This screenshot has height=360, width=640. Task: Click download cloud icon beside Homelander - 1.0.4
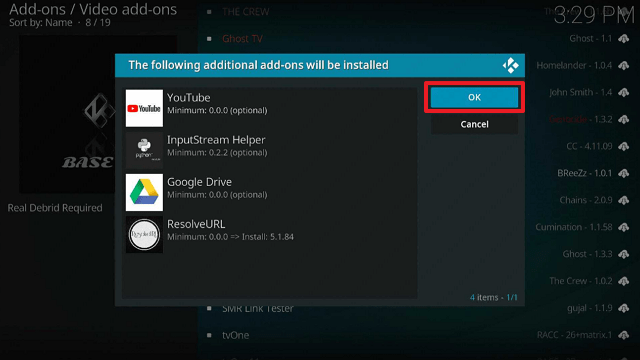(x=623, y=66)
